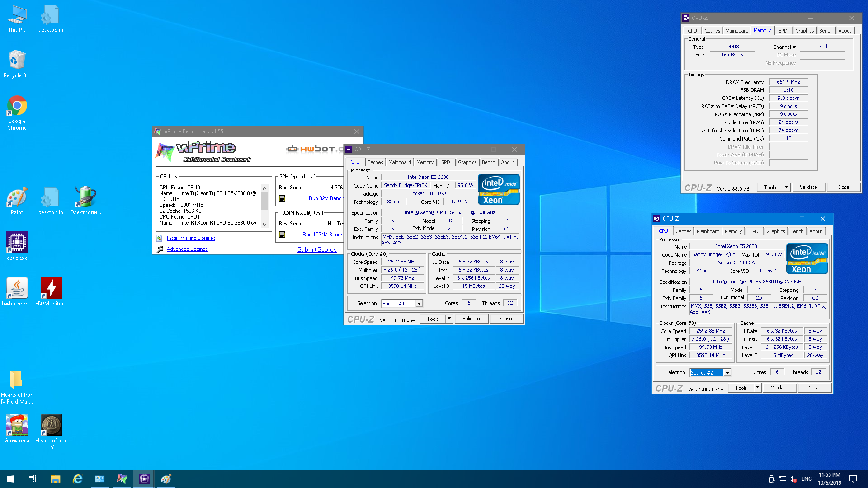Screen dimensions: 868x488
Task: Open File Explorer from the taskbar
Action: [55, 479]
